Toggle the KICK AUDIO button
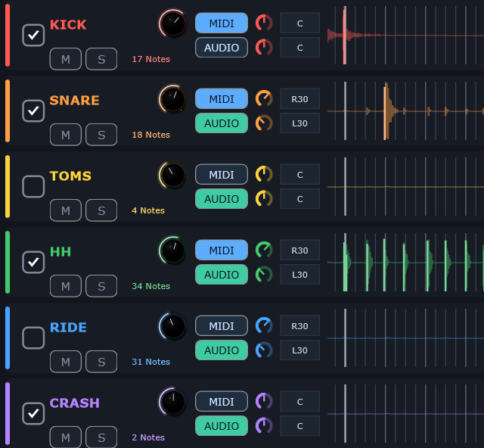The image size is (484, 448). (222, 48)
